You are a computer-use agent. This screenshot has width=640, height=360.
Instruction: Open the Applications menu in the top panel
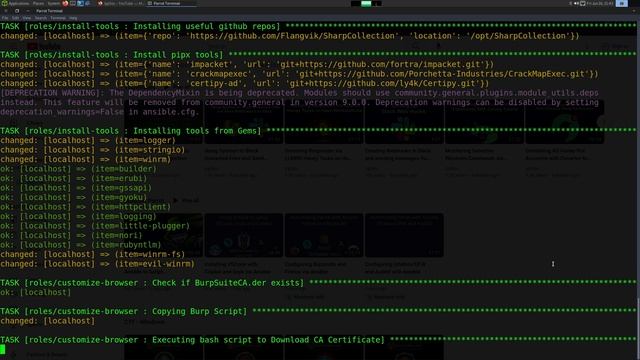(x=15, y=3)
